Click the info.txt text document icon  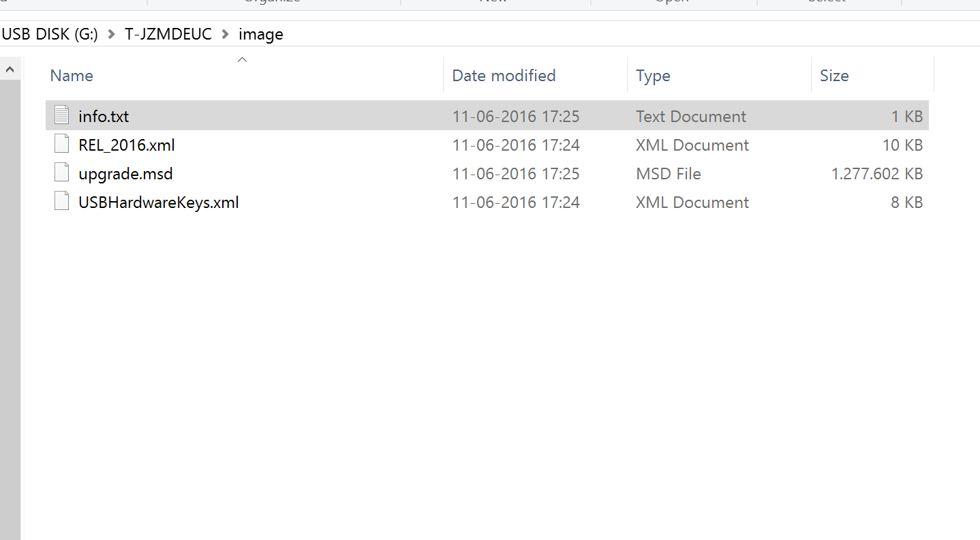61,116
